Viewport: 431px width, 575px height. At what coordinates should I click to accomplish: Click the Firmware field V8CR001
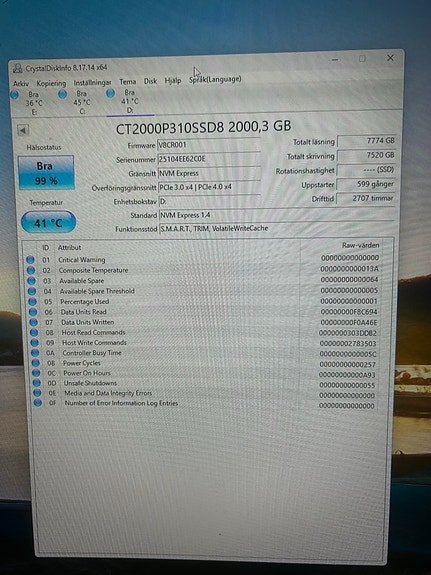pos(209,144)
